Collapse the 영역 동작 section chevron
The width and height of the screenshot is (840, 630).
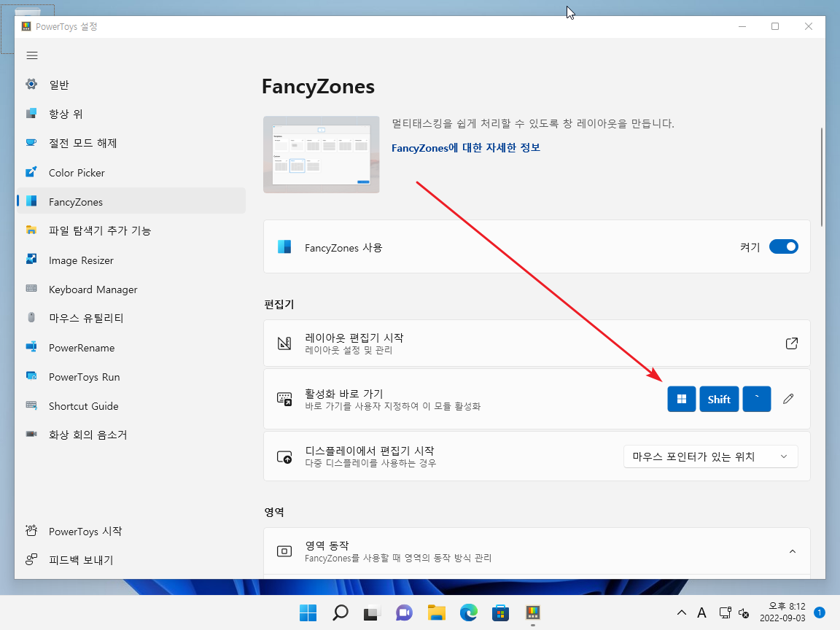pyautogui.click(x=793, y=551)
